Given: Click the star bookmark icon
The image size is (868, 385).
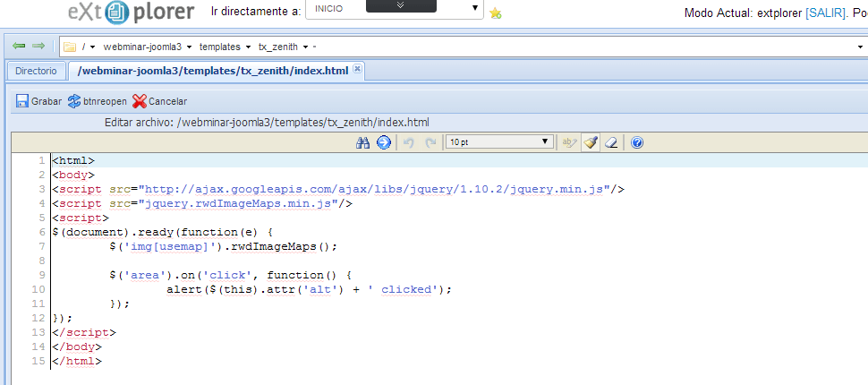Looking at the screenshot, I should (x=496, y=13).
